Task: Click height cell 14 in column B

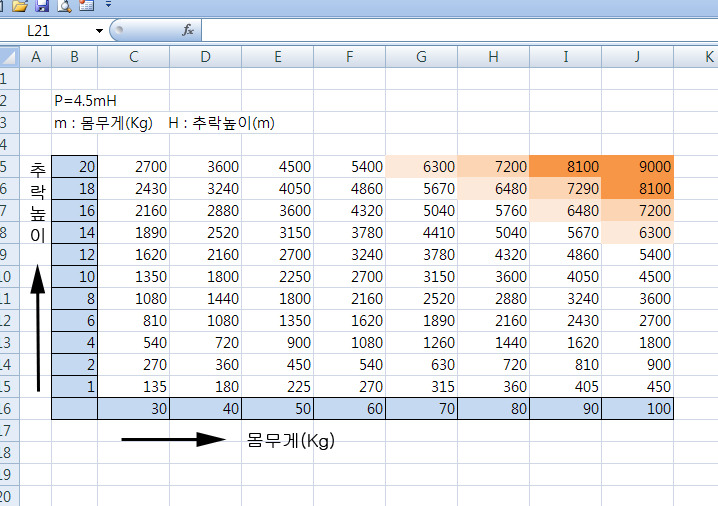Action: (75, 233)
